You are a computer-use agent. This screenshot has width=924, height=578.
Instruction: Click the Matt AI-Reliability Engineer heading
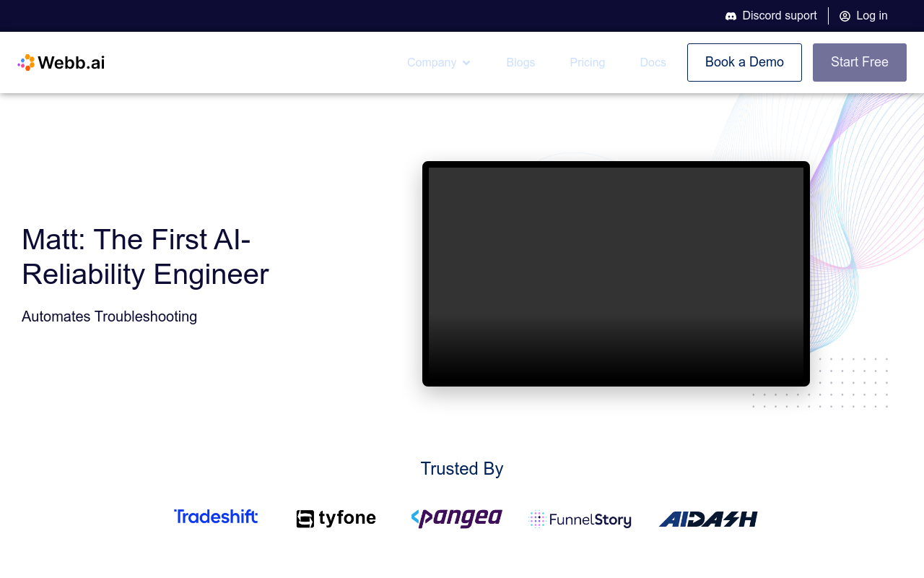click(x=145, y=256)
